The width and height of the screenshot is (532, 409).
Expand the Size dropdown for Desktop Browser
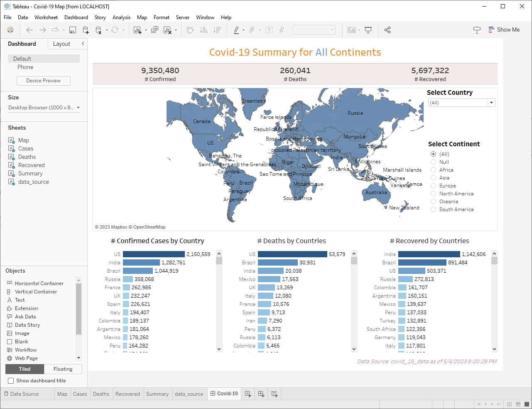pyautogui.click(x=79, y=107)
